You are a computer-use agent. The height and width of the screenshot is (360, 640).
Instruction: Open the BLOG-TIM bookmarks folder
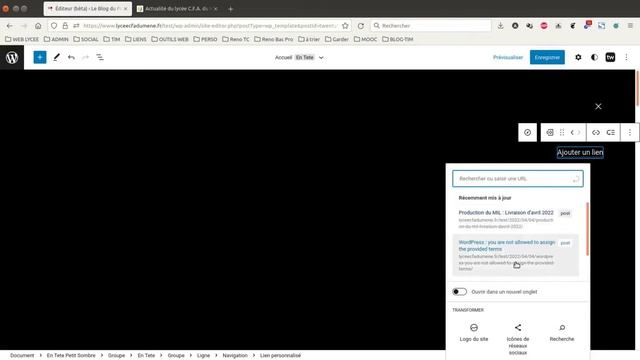pos(398,39)
